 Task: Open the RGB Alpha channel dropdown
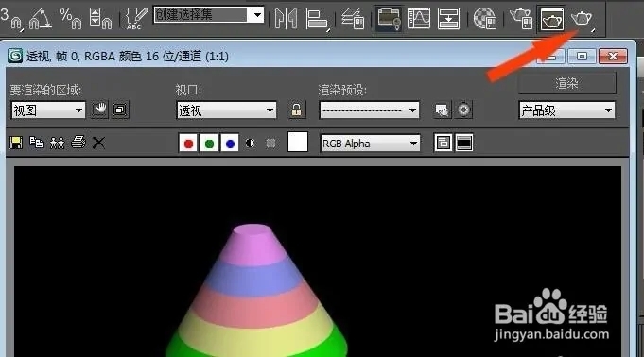(370, 144)
